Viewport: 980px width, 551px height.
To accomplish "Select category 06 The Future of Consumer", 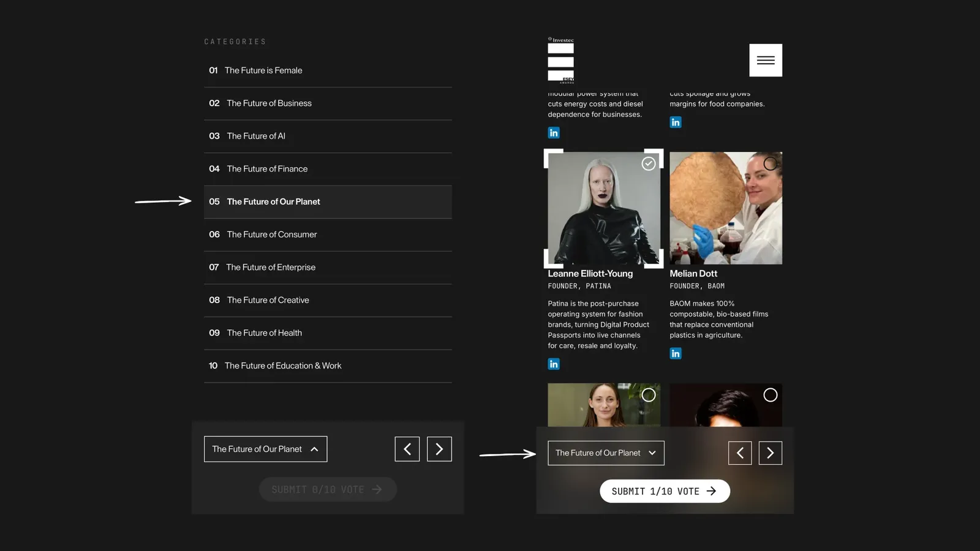I will point(328,234).
